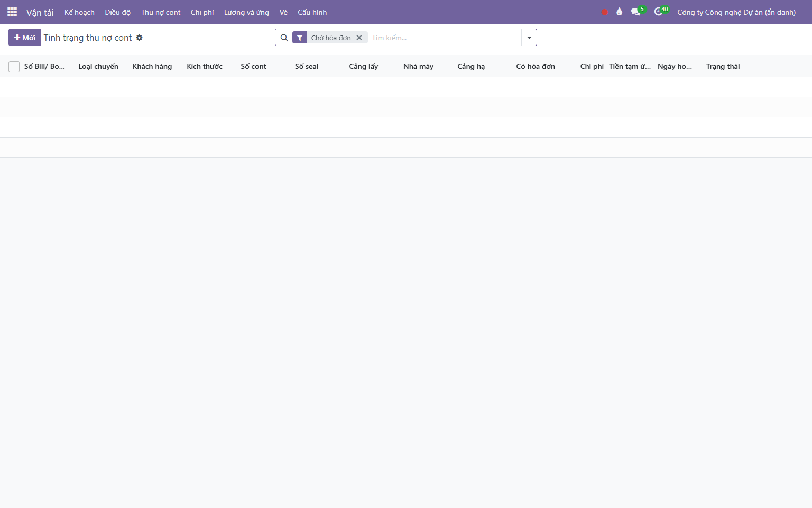Viewport: 812px width, 508px height.
Task: Sort by Số Bill/ Bo... column
Action: coord(44,66)
